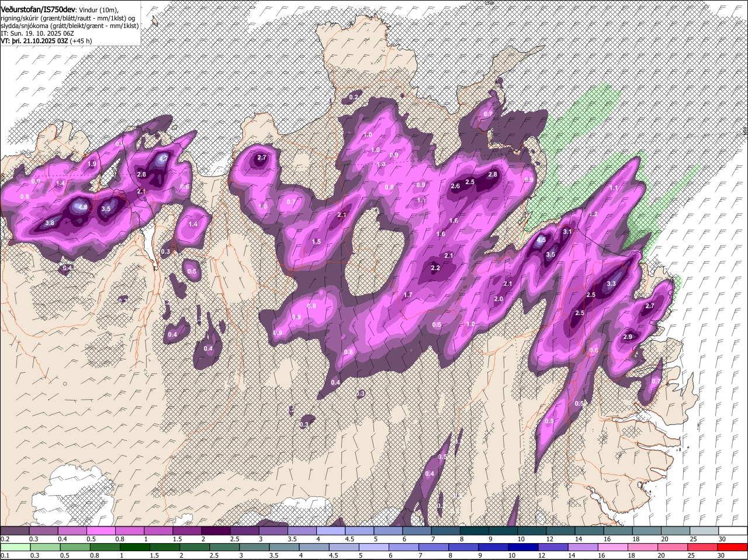
Task: Click the 'Veðurstofan/IS750dev' title text
Action: [38, 9]
